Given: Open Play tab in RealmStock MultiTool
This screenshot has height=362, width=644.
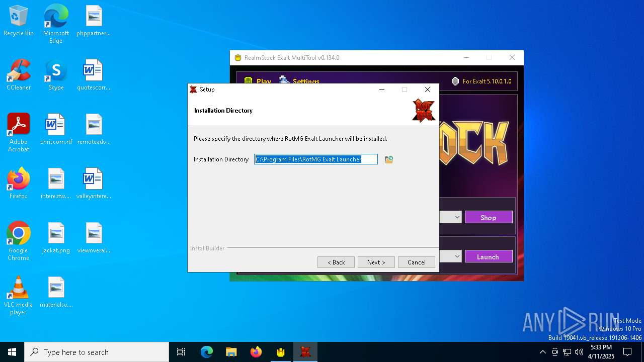Looking at the screenshot, I should click(x=258, y=81).
